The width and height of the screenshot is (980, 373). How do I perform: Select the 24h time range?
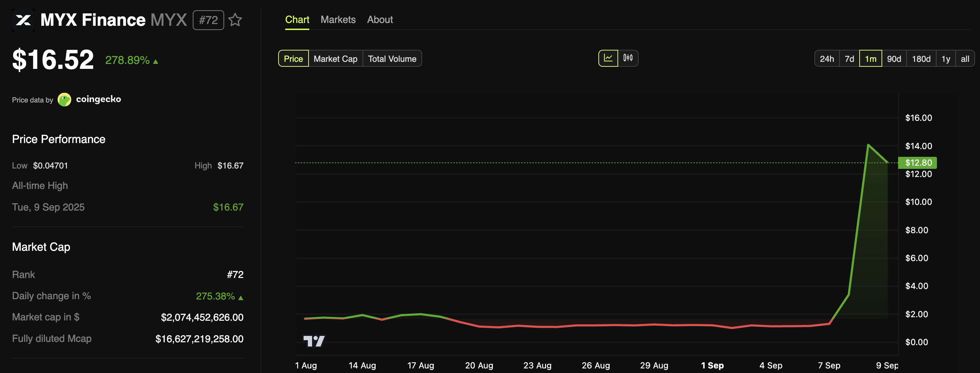pos(826,58)
